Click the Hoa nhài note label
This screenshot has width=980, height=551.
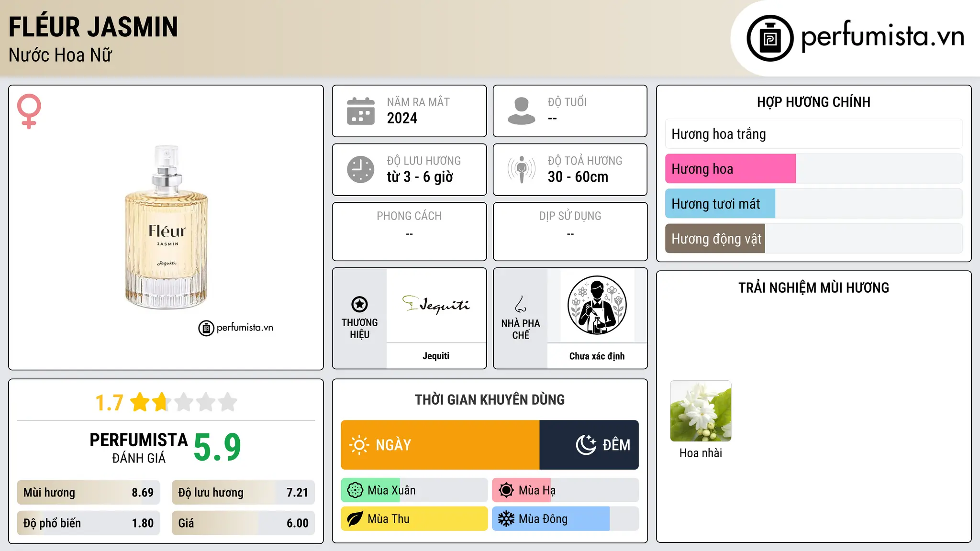[x=701, y=453]
